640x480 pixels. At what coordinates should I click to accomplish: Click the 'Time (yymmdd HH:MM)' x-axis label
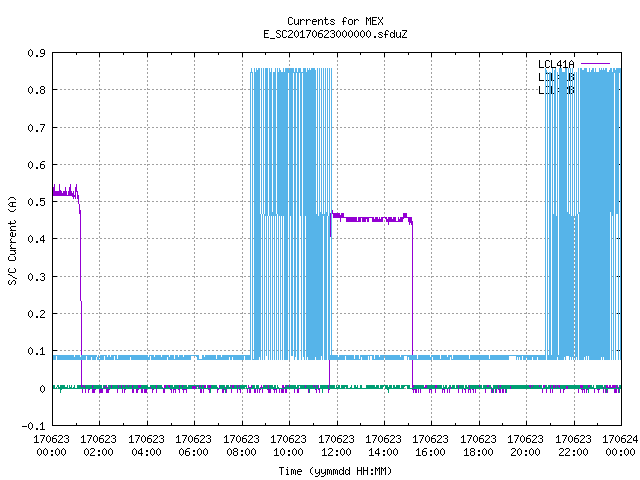tap(335, 471)
